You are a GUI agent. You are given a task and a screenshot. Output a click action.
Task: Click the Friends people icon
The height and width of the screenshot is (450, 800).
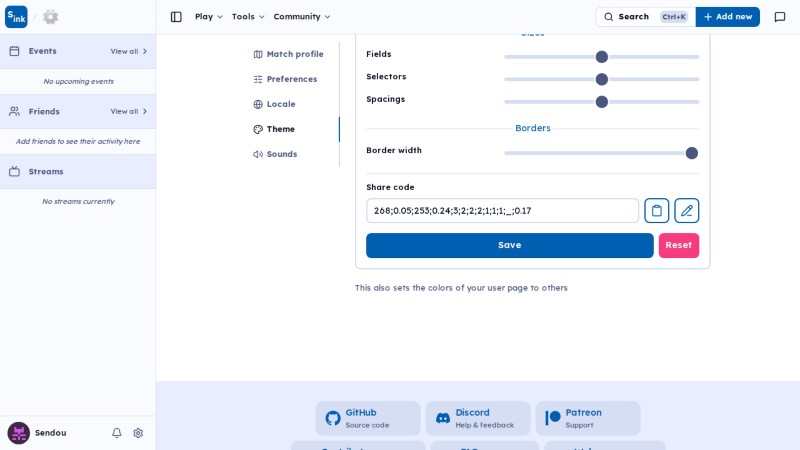14,111
